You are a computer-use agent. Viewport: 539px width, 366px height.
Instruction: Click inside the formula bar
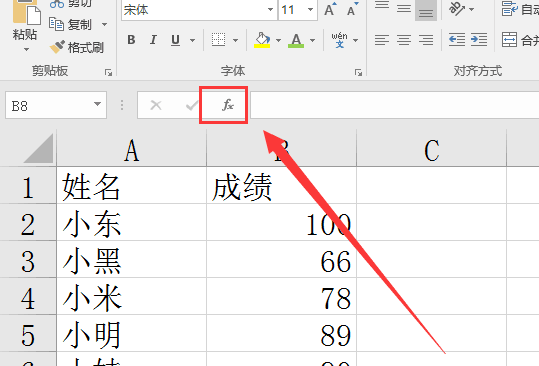pos(395,105)
